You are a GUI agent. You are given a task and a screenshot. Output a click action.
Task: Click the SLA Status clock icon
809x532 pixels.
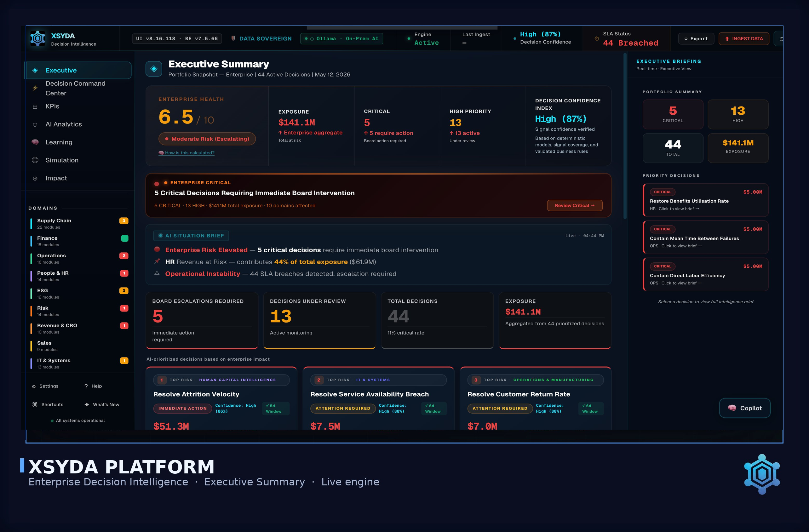(597, 39)
